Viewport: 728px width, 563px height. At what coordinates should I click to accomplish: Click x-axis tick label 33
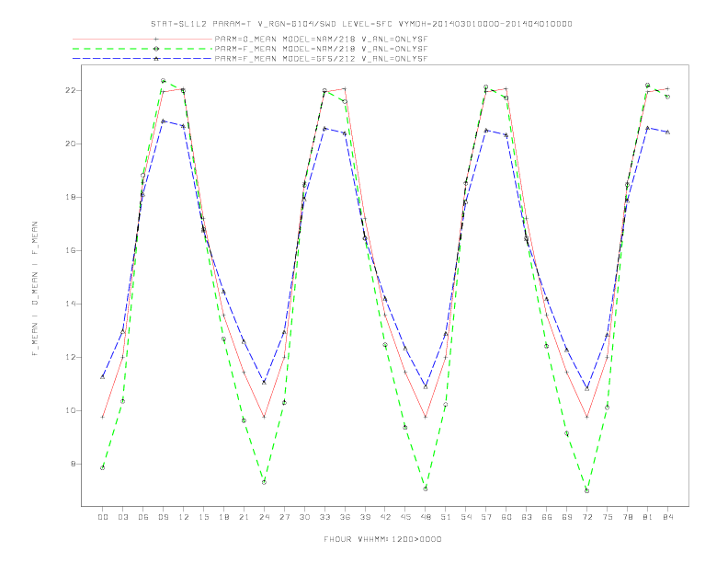coord(324,517)
